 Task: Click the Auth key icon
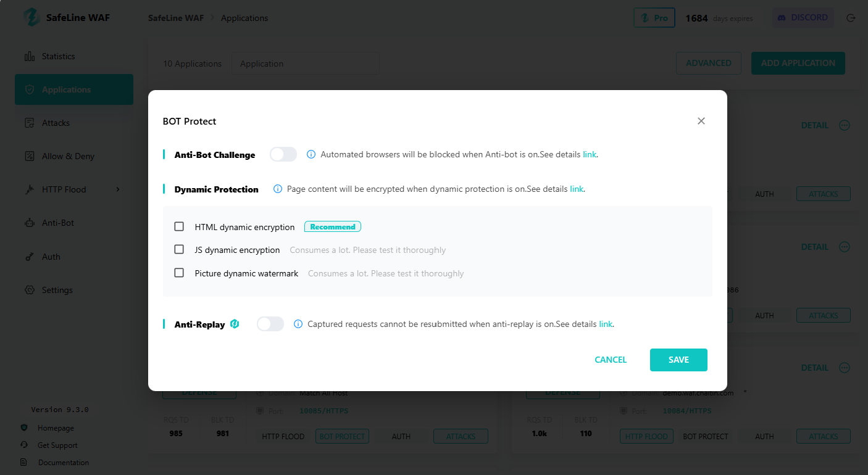click(29, 257)
